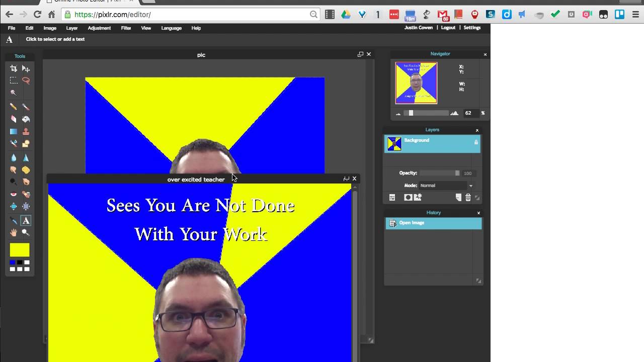Open the Language menu
This screenshot has width=644, height=362.
point(171,28)
